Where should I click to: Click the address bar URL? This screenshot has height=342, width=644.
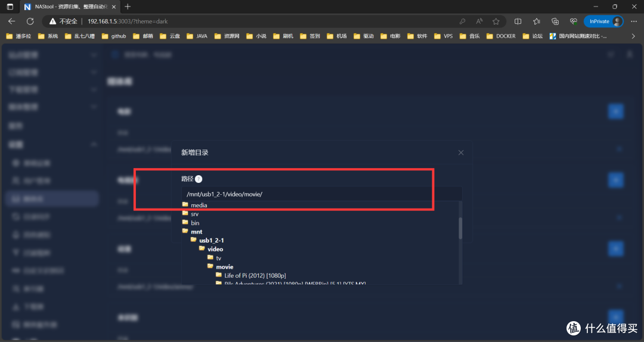(x=128, y=21)
